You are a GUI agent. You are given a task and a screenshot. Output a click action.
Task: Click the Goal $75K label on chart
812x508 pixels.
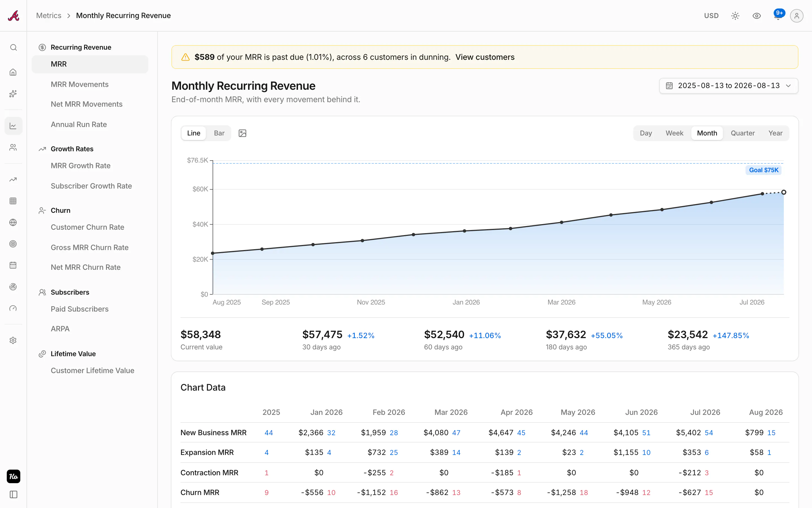[764, 170]
